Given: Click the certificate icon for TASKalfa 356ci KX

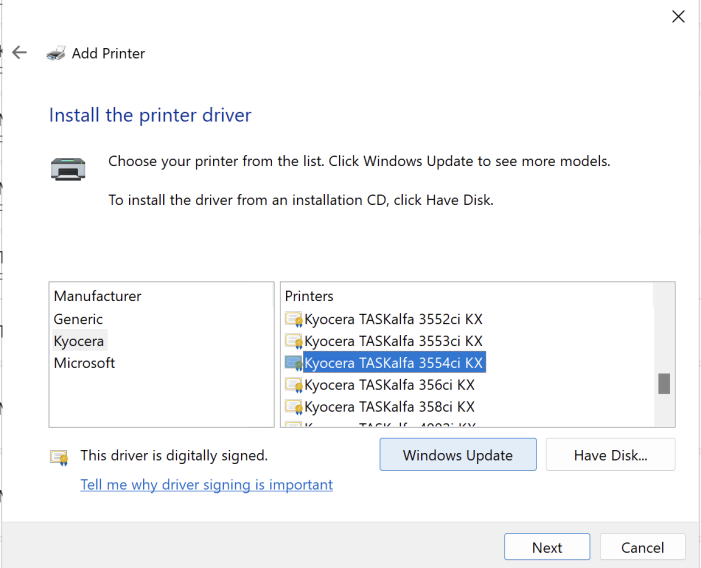Looking at the screenshot, I should tap(294, 385).
